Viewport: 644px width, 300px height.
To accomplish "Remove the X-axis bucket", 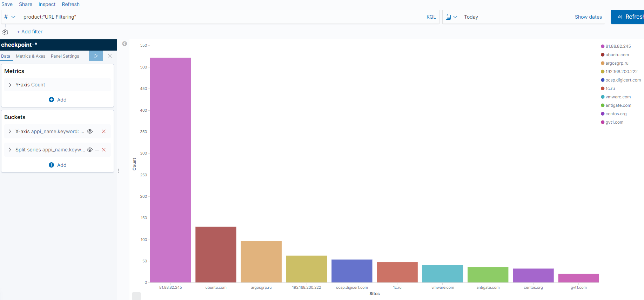I will point(104,131).
